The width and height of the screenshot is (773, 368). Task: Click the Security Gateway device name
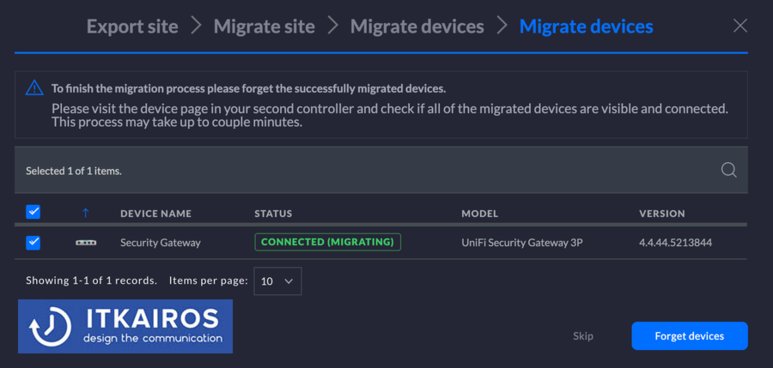(161, 243)
